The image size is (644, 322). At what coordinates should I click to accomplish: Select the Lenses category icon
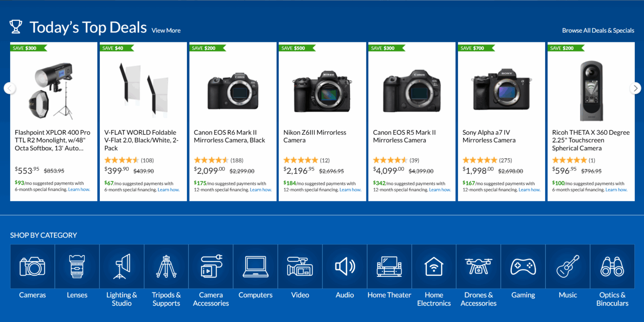coord(77,267)
